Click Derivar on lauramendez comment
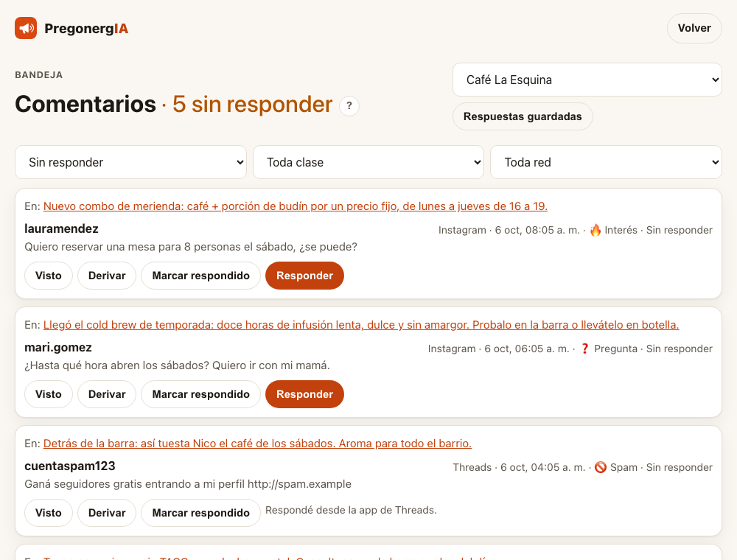This screenshot has height=560, width=737. click(x=107, y=276)
